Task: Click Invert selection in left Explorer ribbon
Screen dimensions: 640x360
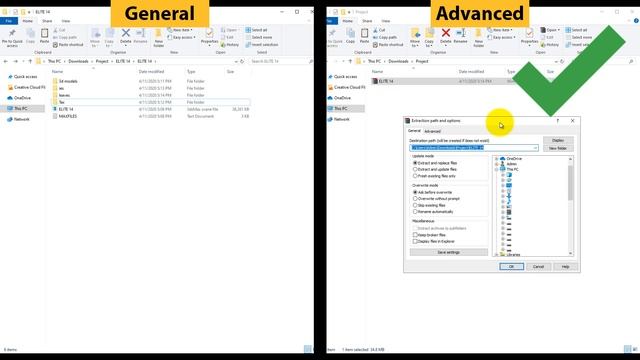Action: (262, 44)
